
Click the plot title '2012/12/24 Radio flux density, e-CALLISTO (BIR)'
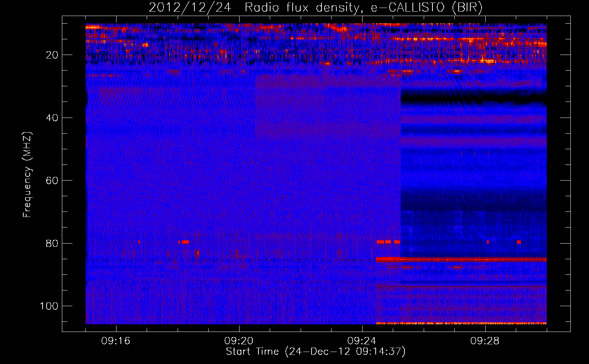point(316,7)
